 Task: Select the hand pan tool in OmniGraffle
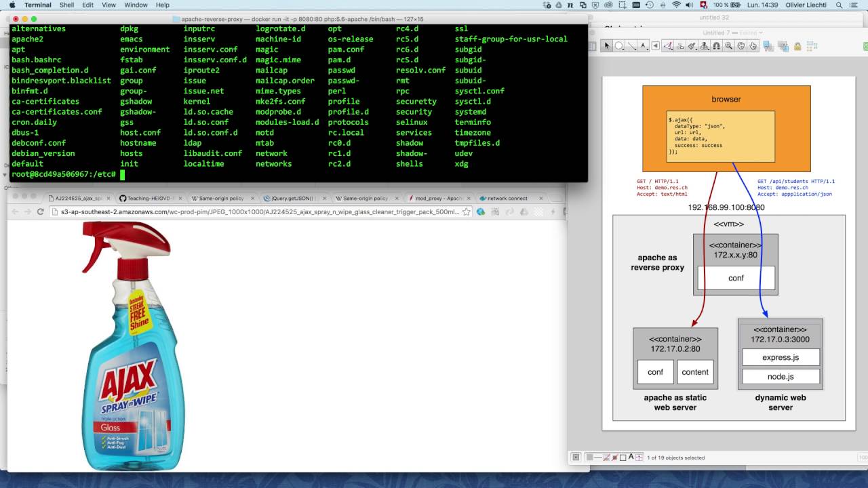tap(741, 46)
